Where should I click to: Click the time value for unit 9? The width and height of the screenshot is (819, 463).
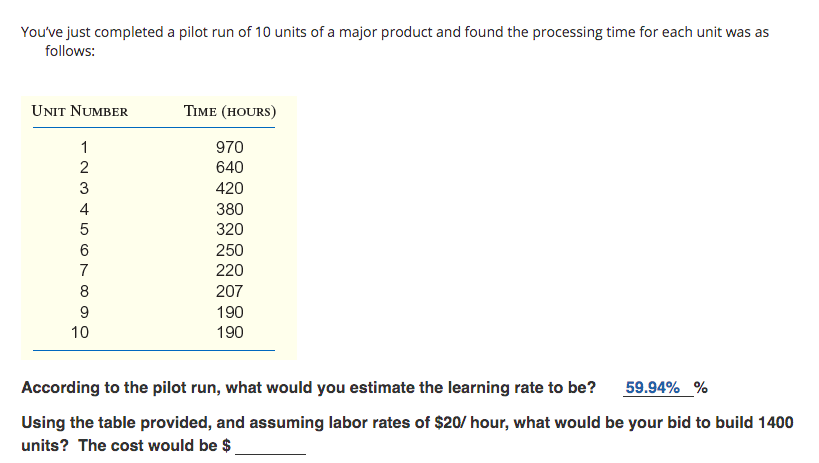(230, 312)
